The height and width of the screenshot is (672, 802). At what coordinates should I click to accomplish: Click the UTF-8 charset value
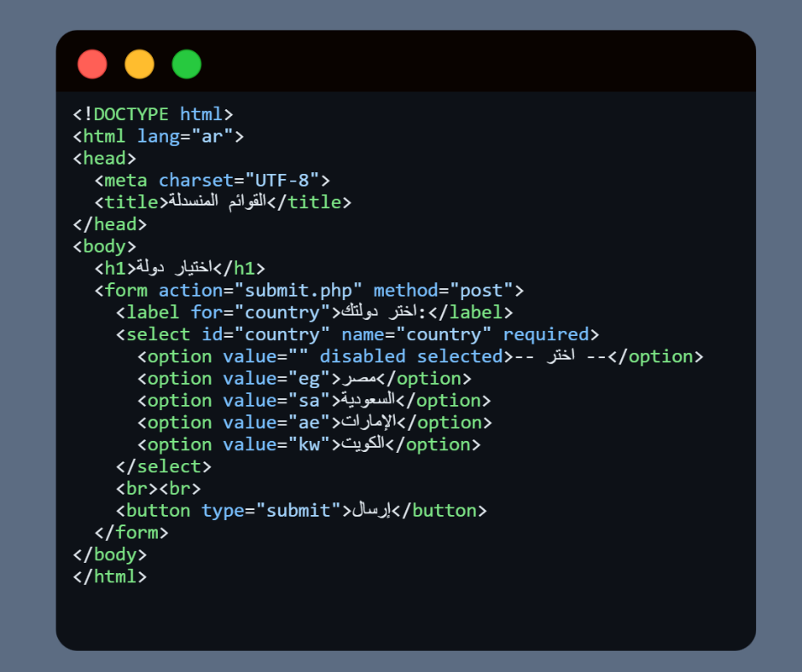point(282,180)
